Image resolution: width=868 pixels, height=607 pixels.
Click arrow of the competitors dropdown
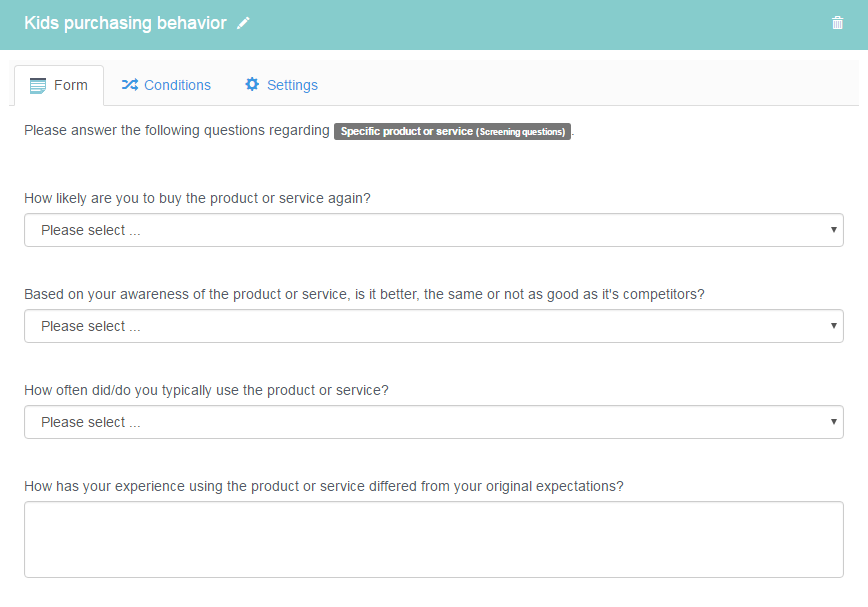click(x=833, y=325)
